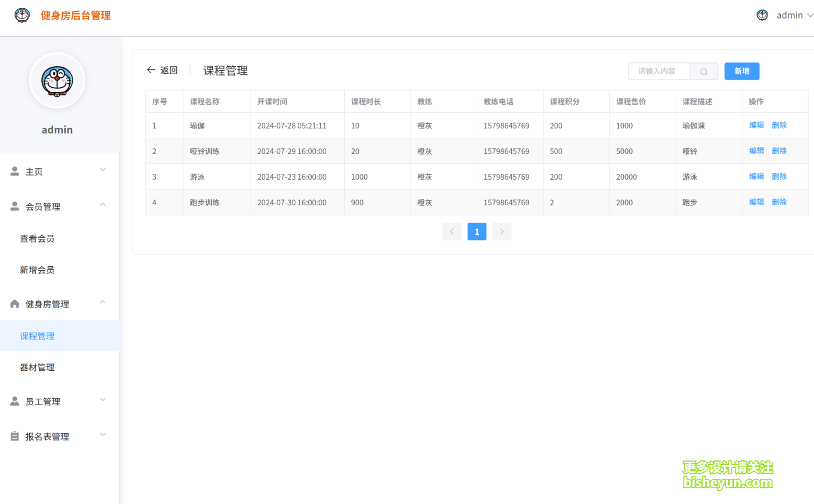Click the 员工管理 staff icon
Screen dimensions: 814x504
click(x=14, y=401)
